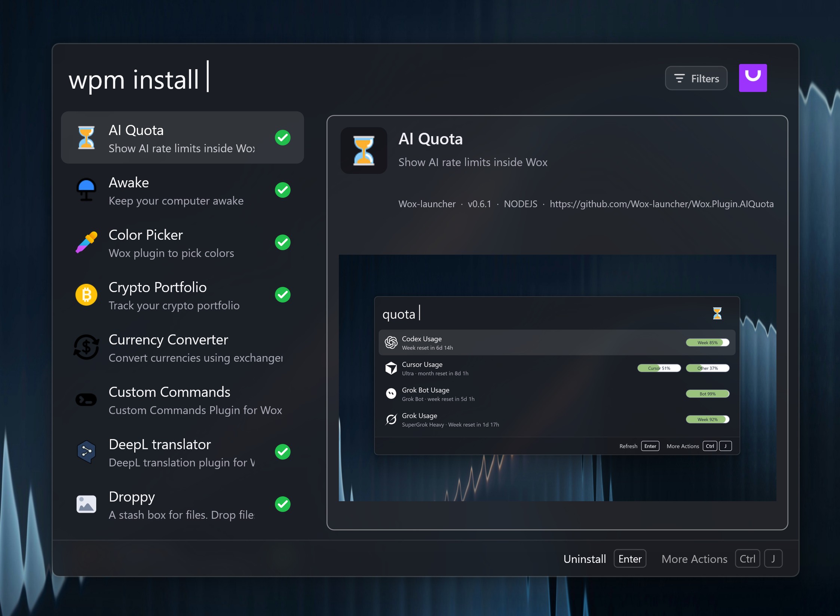Click the DeepL translator hexagon icon

pos(86,452)
